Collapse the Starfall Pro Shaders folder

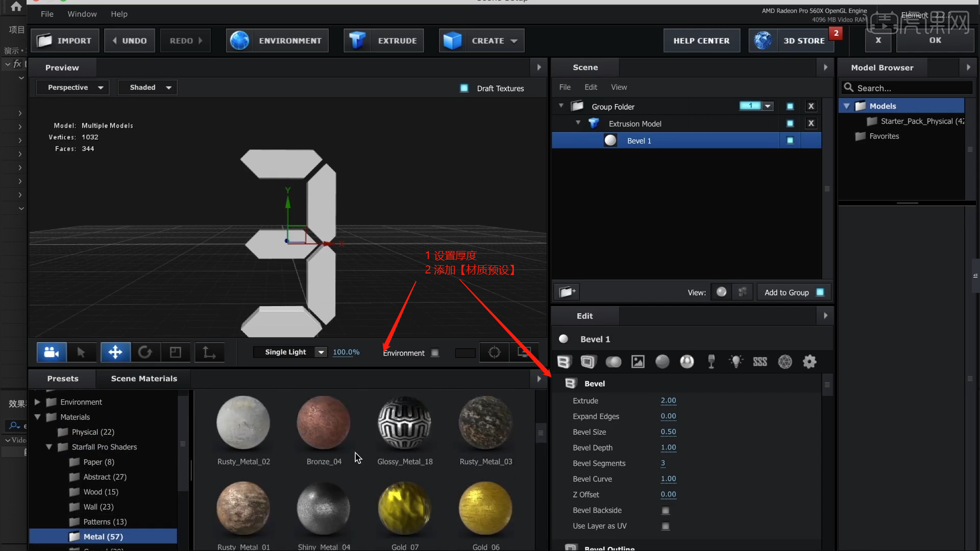[49, 447]
